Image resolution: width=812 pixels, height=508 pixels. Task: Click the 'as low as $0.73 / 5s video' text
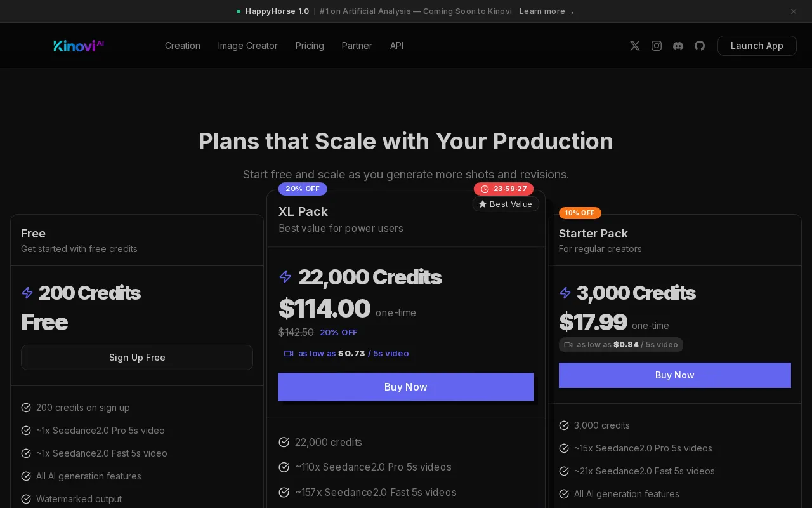(x=353, y=354)
